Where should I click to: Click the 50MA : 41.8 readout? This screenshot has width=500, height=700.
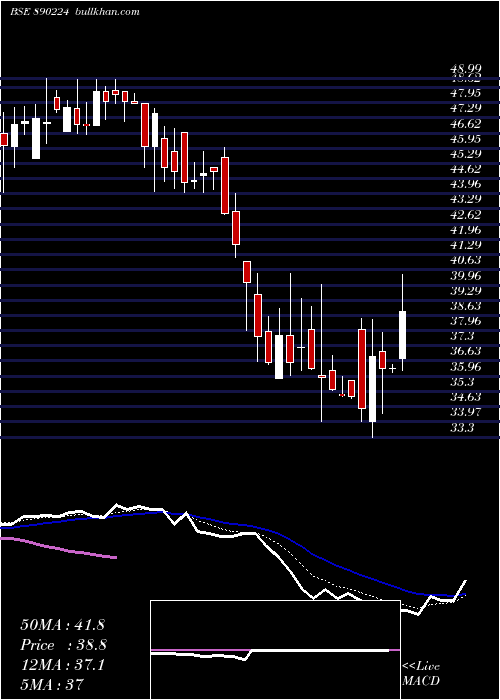(62, 625)
